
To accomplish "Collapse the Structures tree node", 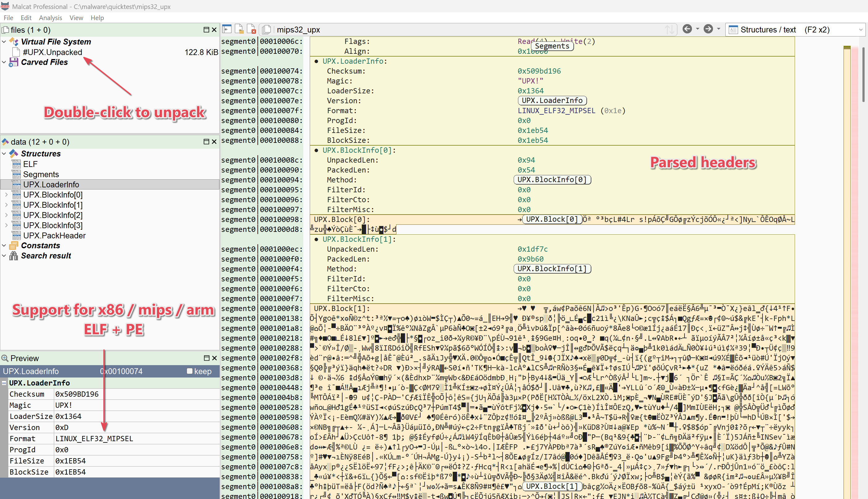I will [4, 153].
